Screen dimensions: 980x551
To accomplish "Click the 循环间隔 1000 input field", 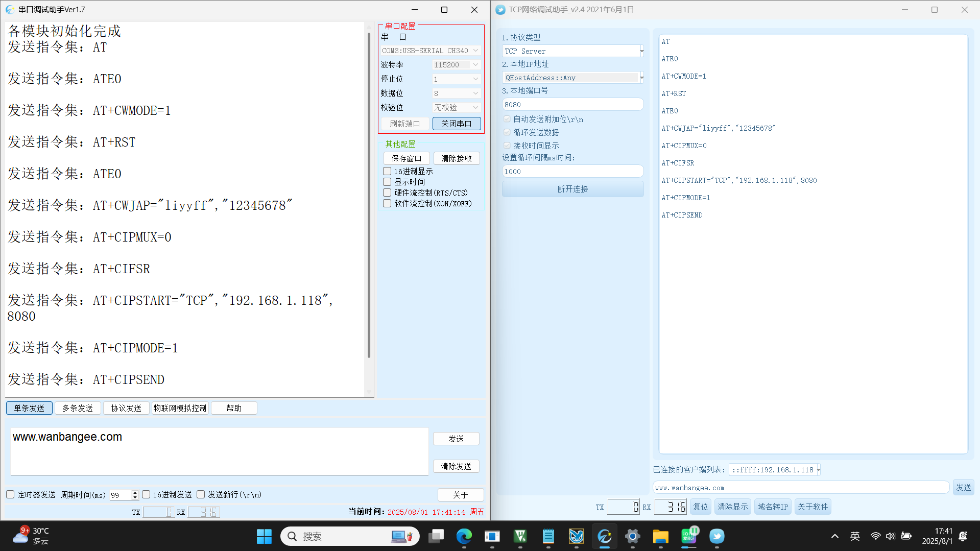I will pyautogui.click(x=572, y=171).
